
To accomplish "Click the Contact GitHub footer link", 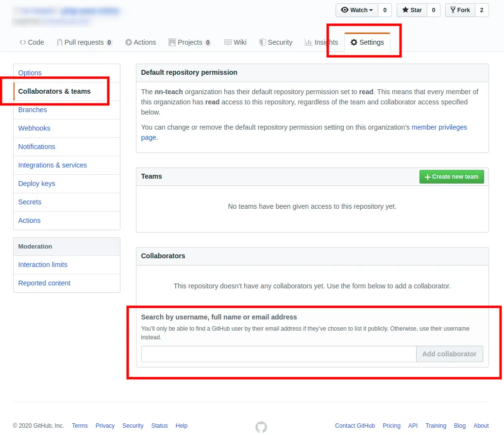I will click(354, 426).
